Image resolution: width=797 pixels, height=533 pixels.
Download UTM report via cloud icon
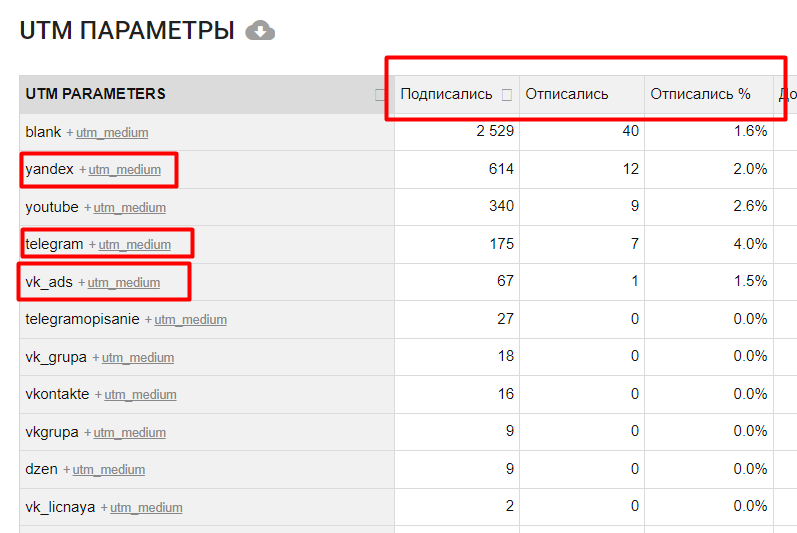[260, 30]
